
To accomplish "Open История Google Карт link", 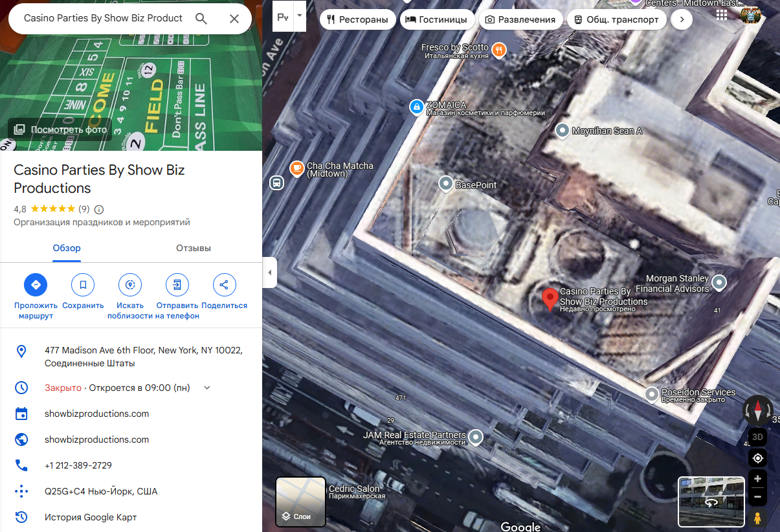I will click(91, 517).
